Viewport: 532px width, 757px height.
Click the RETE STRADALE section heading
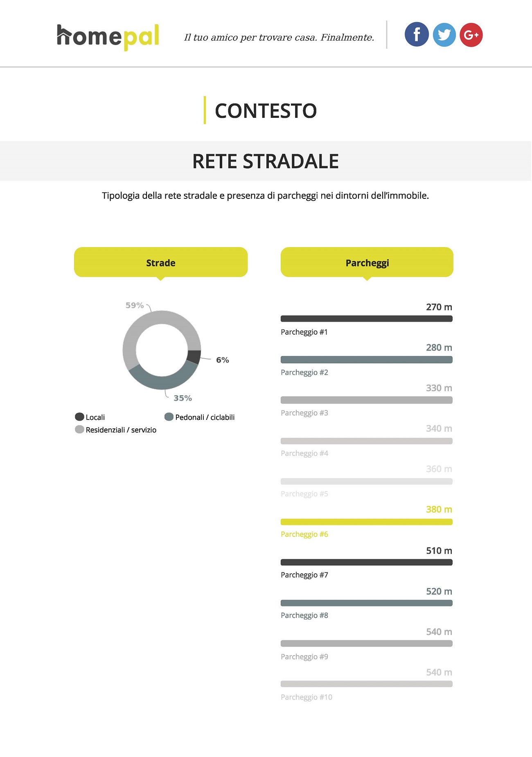[266, 161]
